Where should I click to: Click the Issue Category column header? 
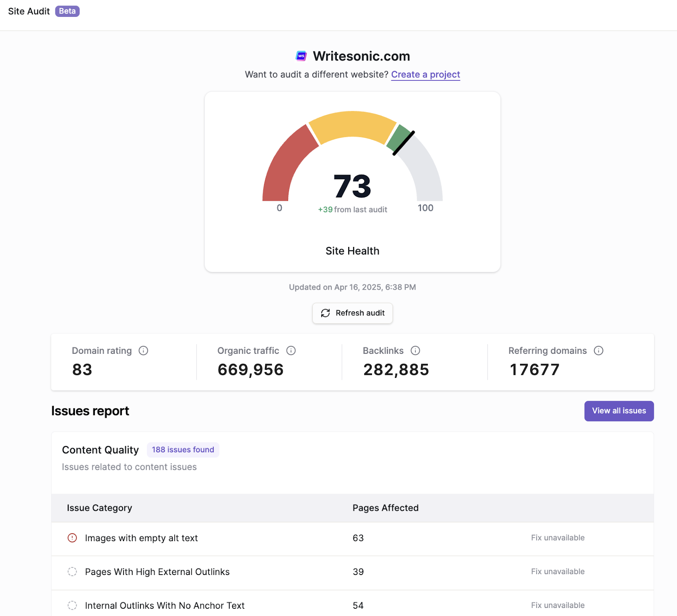[x=99, y=508]
